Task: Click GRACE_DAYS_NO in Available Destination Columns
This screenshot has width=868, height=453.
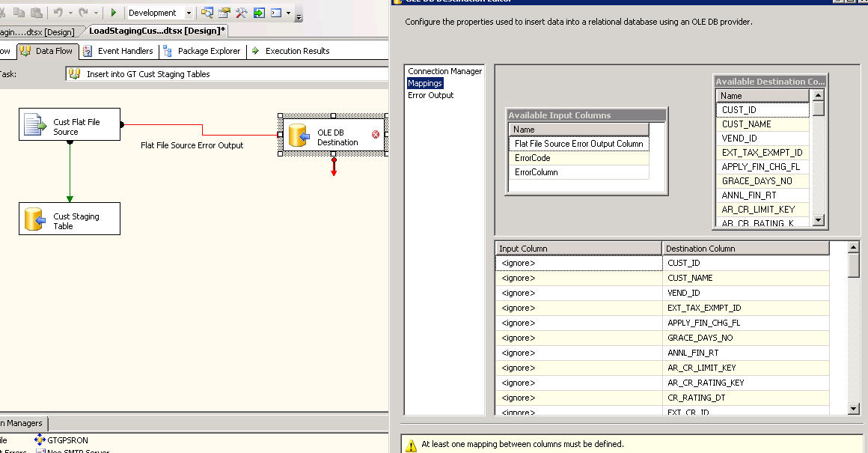Action: point(762,181)
